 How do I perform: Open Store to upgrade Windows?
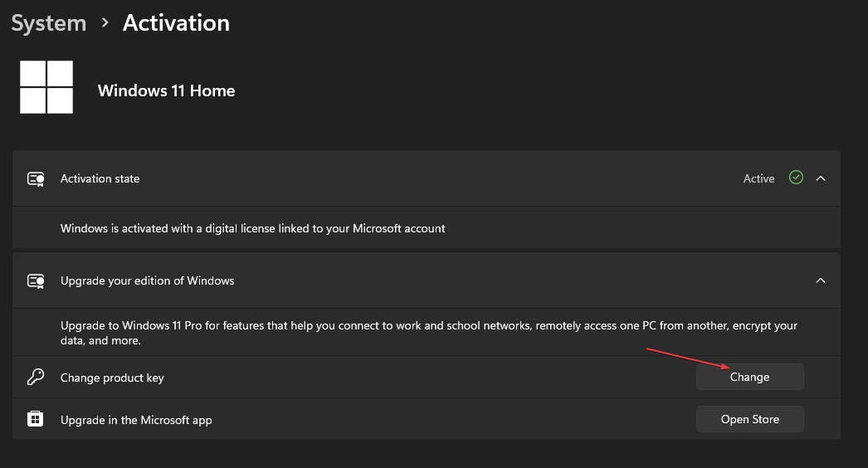click(749, 419)
